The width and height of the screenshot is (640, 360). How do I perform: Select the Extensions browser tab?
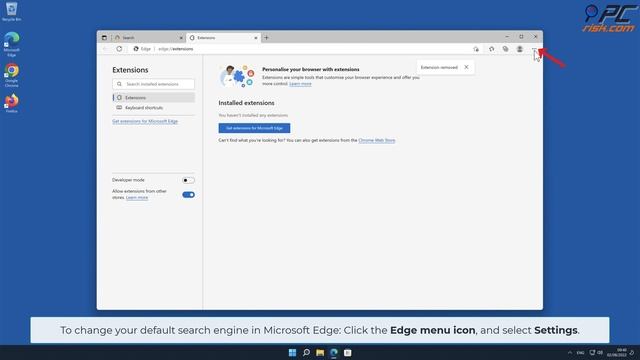tap(223, 38)
